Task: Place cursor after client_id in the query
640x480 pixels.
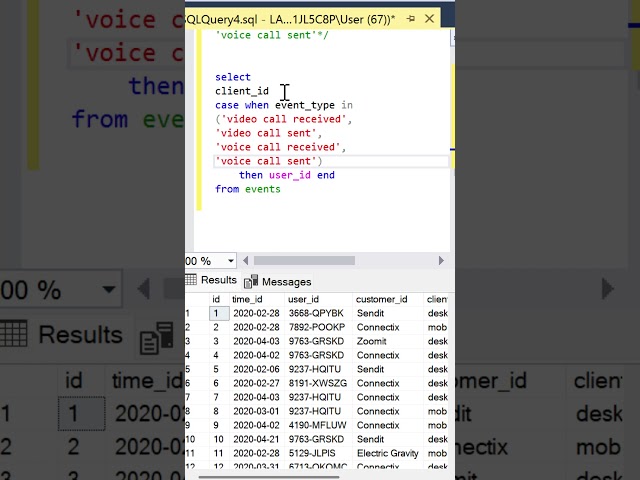Action: click(x=269, y=91)
